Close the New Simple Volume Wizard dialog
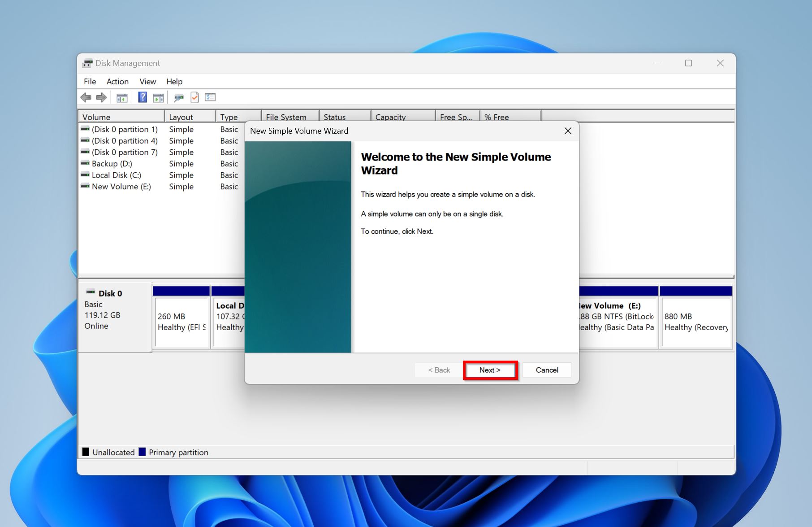 pyautogui.click(x=568, y=131)
